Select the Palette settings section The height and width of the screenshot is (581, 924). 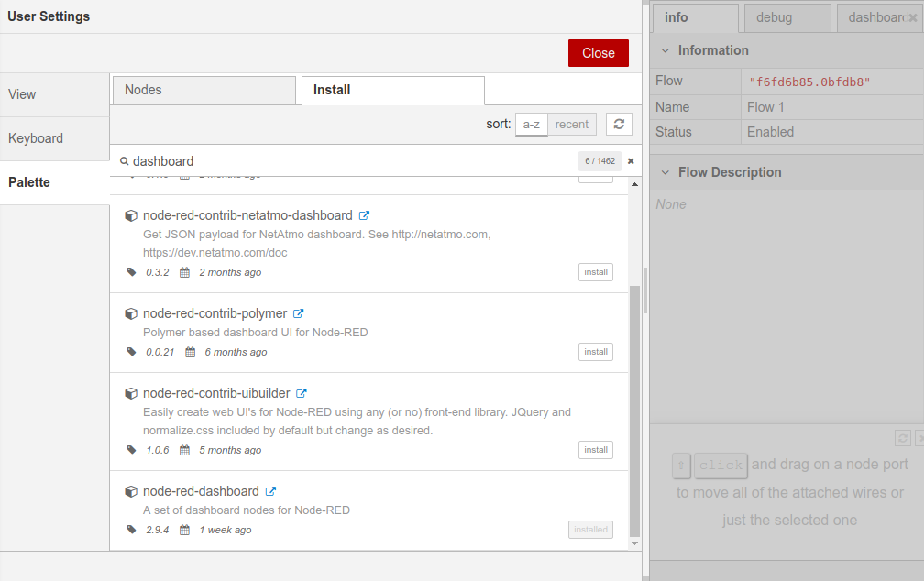click(55, 182)
